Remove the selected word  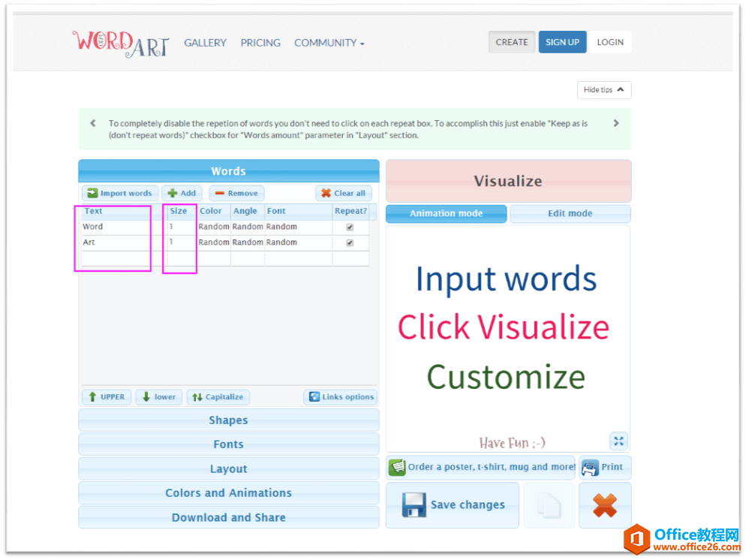pos(236,193)
